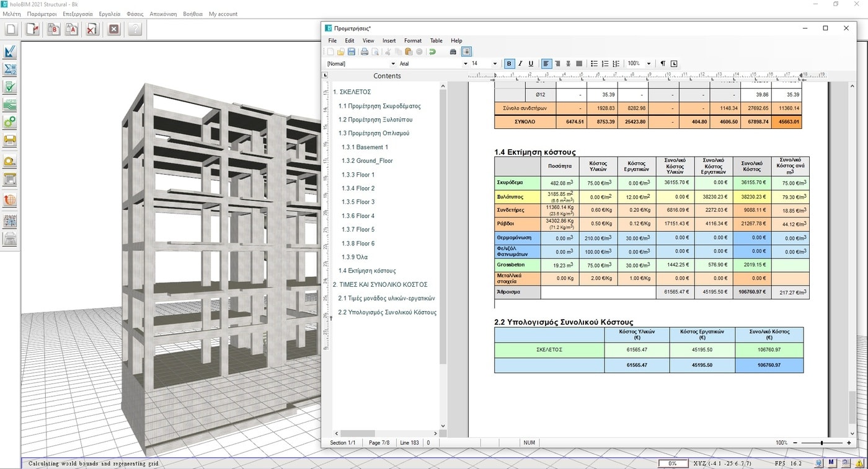
Task: Open the green gears settings tool
Action: pyautogui.click(x=10, y=123)
